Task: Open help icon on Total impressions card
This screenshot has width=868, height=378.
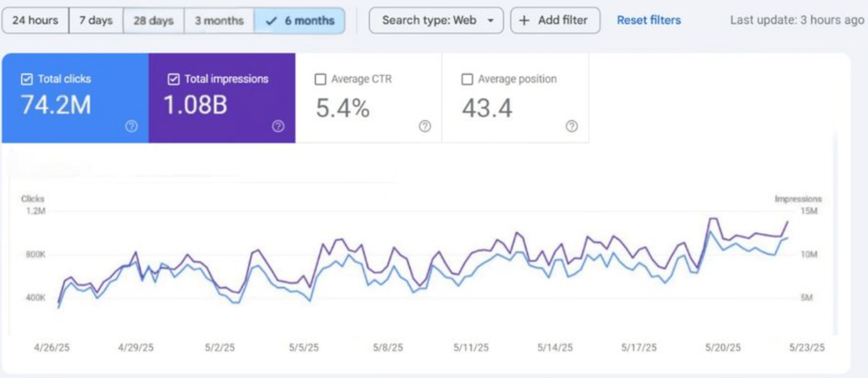Action: (x=278, y=126)
